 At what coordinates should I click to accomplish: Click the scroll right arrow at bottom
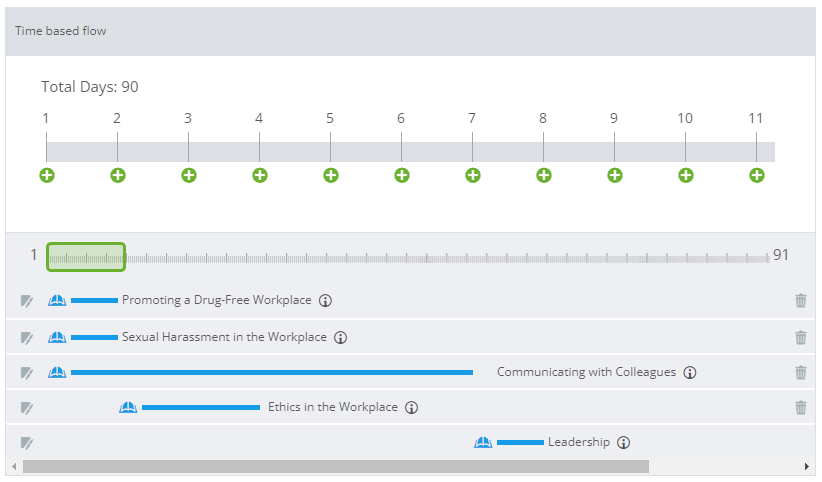point(807,466)
